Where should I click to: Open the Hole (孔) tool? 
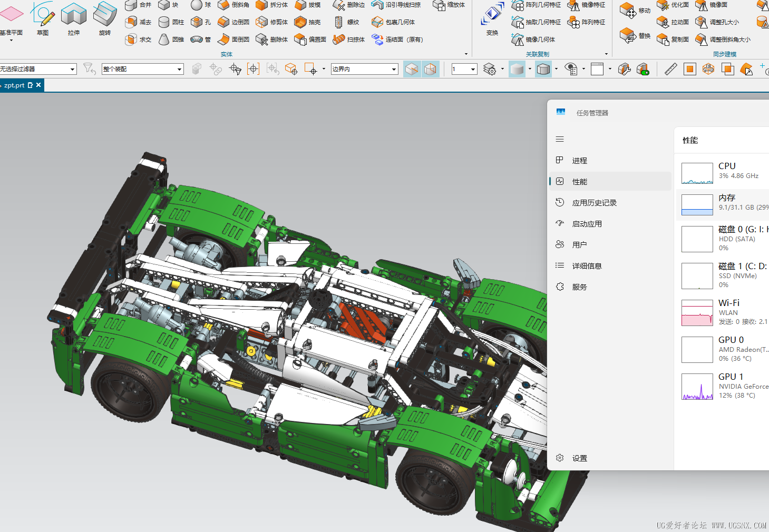[x=201, y=22]
